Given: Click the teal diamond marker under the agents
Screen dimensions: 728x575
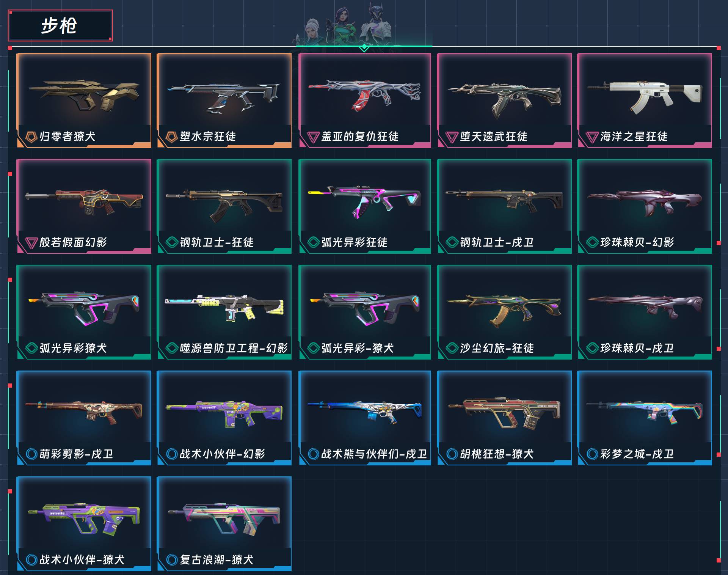Looking at the screenshot, I should tap(364, 47).
